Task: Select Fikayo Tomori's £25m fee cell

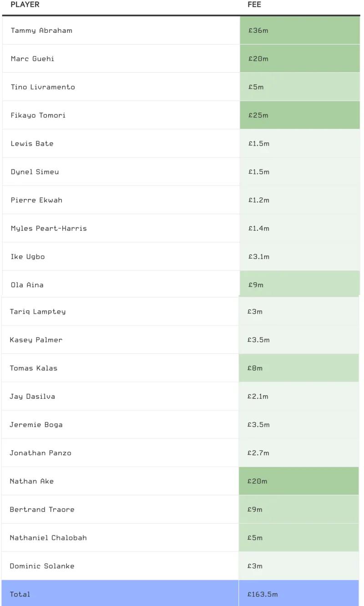Action: point(258,115)
